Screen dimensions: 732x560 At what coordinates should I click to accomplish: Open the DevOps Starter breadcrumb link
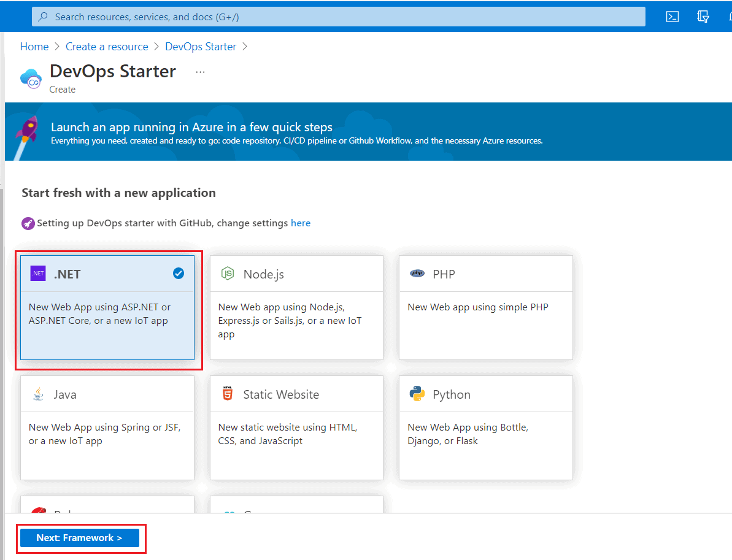pos(201,47)
